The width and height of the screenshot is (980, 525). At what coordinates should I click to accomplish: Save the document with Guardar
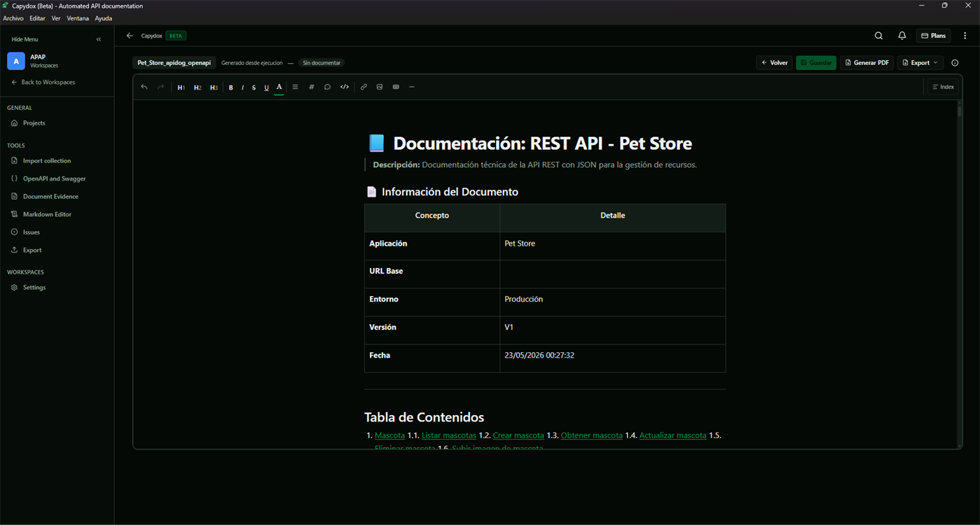click(815, 63)
